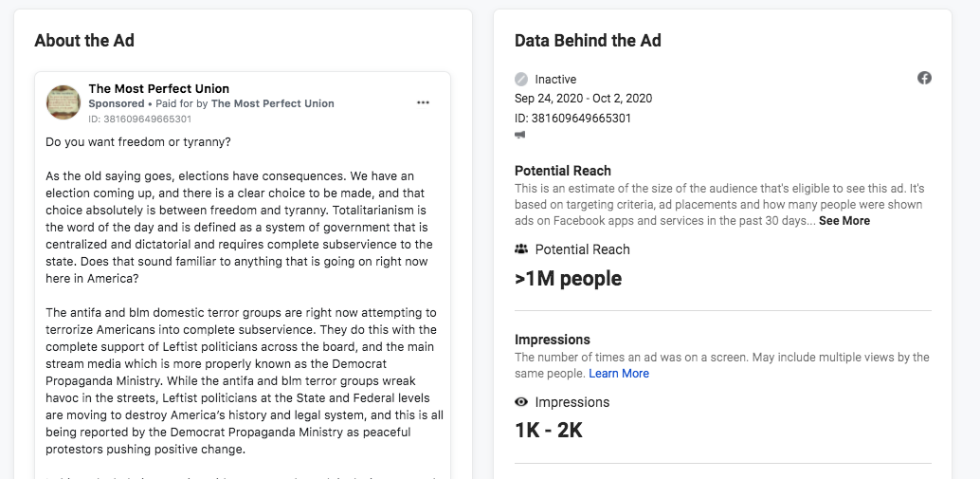This screenshot has width=980, height=479.
Task: Click the Facebook platform icon
Action: coord(924,78)
